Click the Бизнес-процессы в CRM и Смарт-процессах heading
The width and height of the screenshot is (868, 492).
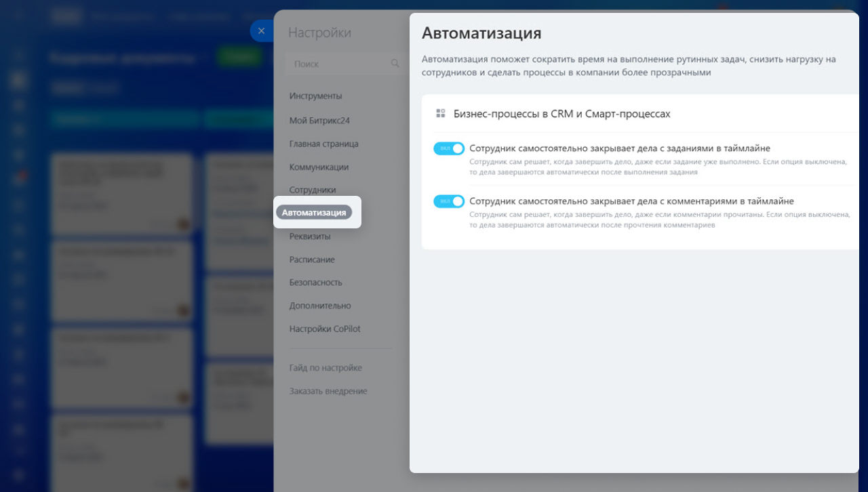pos(562,114)
